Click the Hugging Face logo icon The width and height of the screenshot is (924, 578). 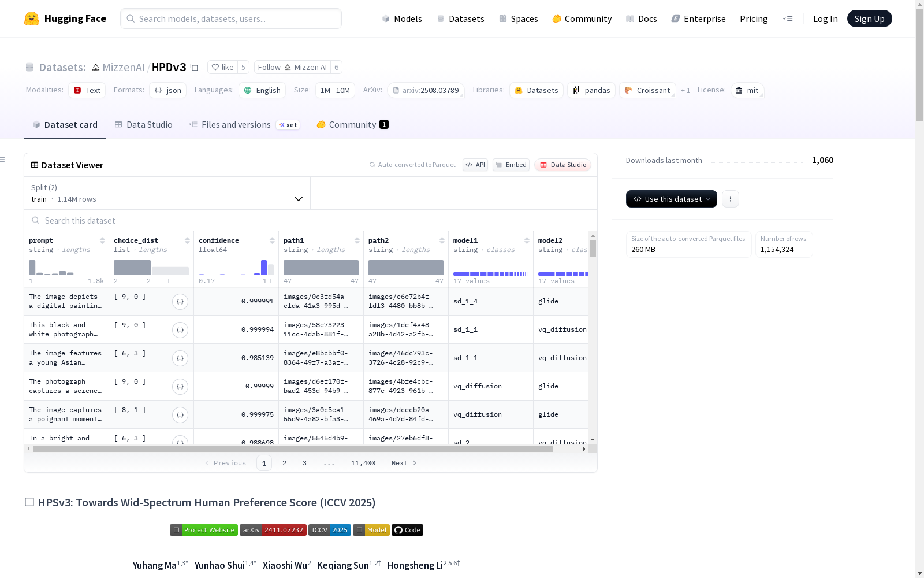(32, 18)
